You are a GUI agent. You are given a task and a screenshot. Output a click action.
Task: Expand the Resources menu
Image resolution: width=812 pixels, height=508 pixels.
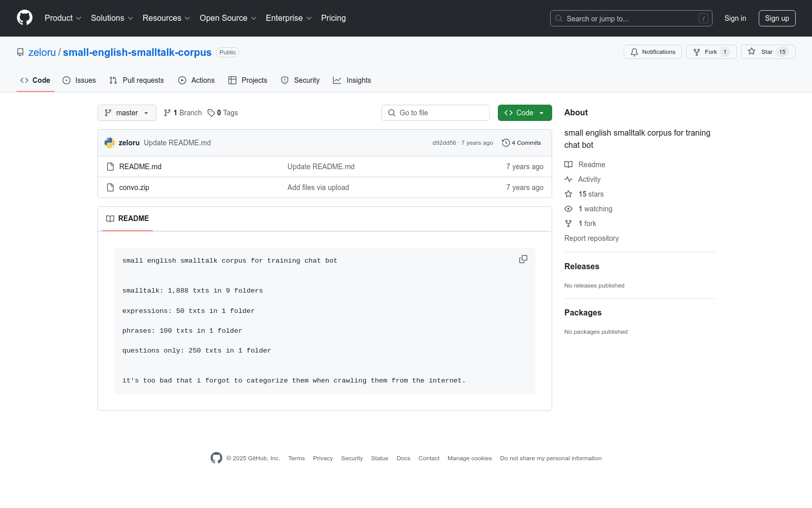click(166, 18)
